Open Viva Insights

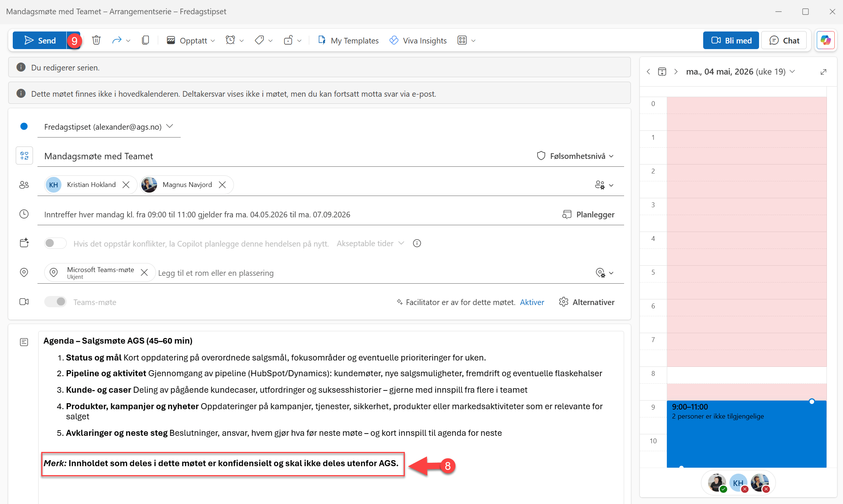(418, 40)
